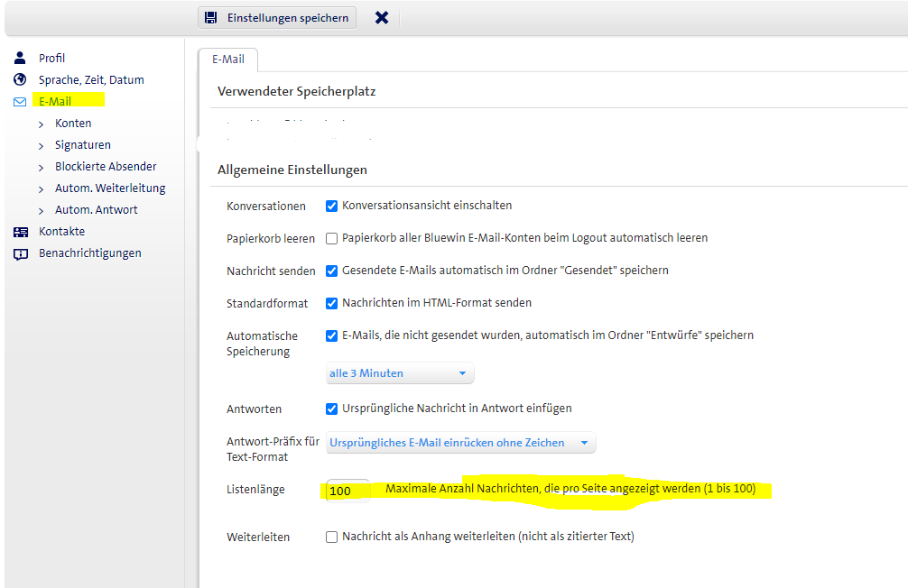908x588 pixels.
Task: Expand the Signaturen chevron
Action: [42, 145]
